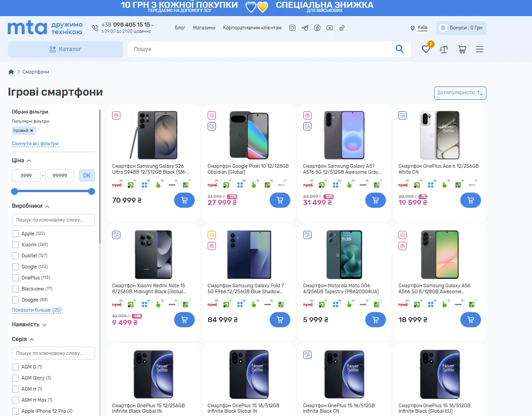The height and width of the screenshot is (416, 532).
Task: Click the minimum price slider handle
Action: pyautogui.click(x=14, y=192)
